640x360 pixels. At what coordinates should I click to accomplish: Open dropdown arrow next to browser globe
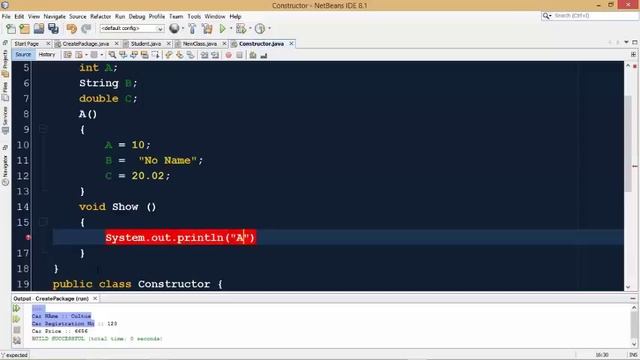pos(182,28)
